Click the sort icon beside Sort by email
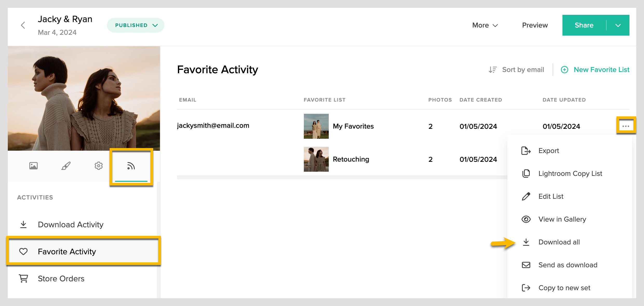 pyautogui.click(x=493, y=70)
